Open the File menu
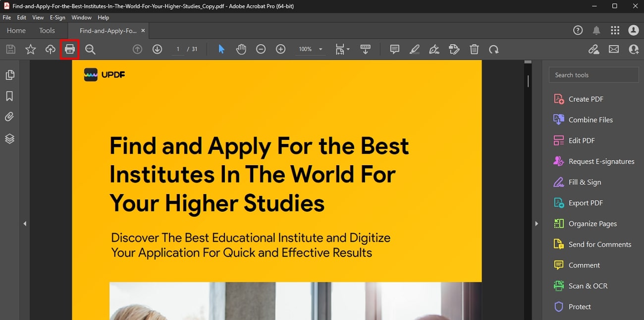Image resolution: width=644 pixels, height=320 pixels. pos(7,17)
